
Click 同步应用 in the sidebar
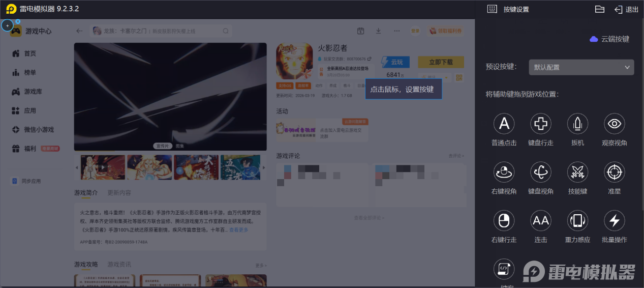[26, 181]
